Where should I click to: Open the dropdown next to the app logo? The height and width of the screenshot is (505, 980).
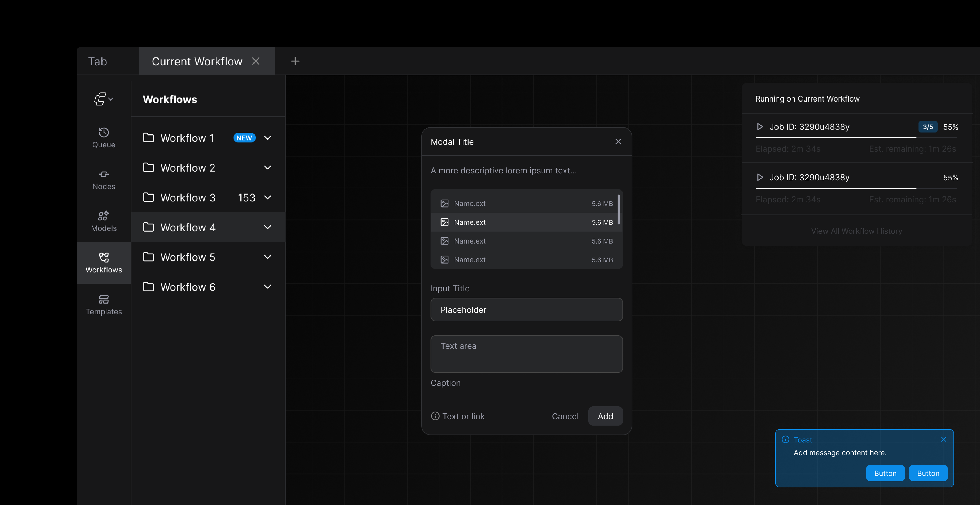tap(110, 99)
